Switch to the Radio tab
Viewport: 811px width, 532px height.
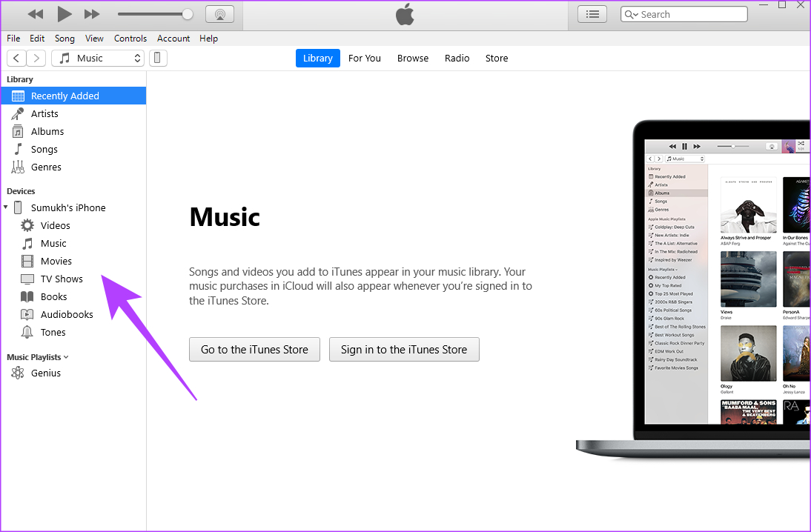pos(457,58)
